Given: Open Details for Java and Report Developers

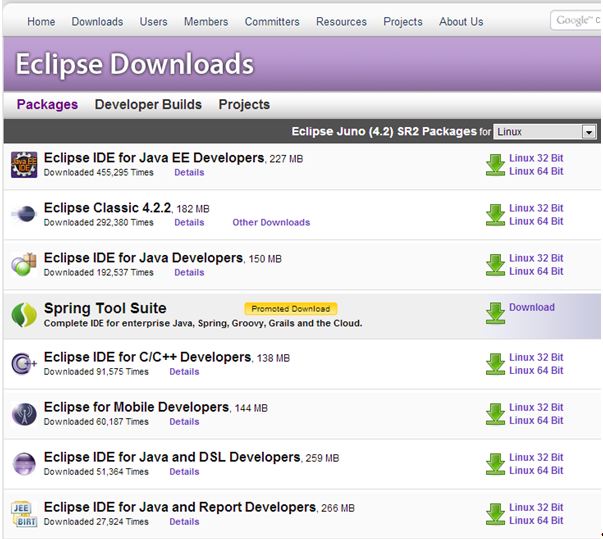Looking at the screenshot, I should (184, 522).
